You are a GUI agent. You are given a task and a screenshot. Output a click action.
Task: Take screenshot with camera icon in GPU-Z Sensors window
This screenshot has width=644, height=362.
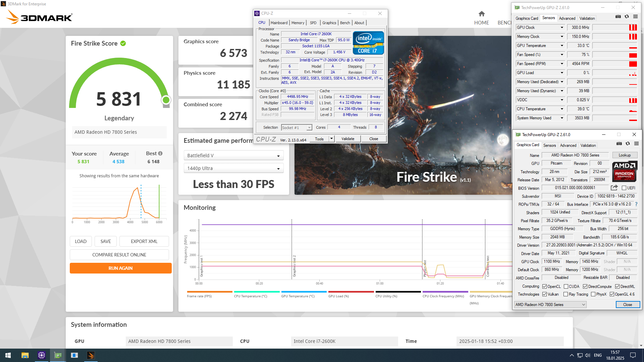click(618, 16)
